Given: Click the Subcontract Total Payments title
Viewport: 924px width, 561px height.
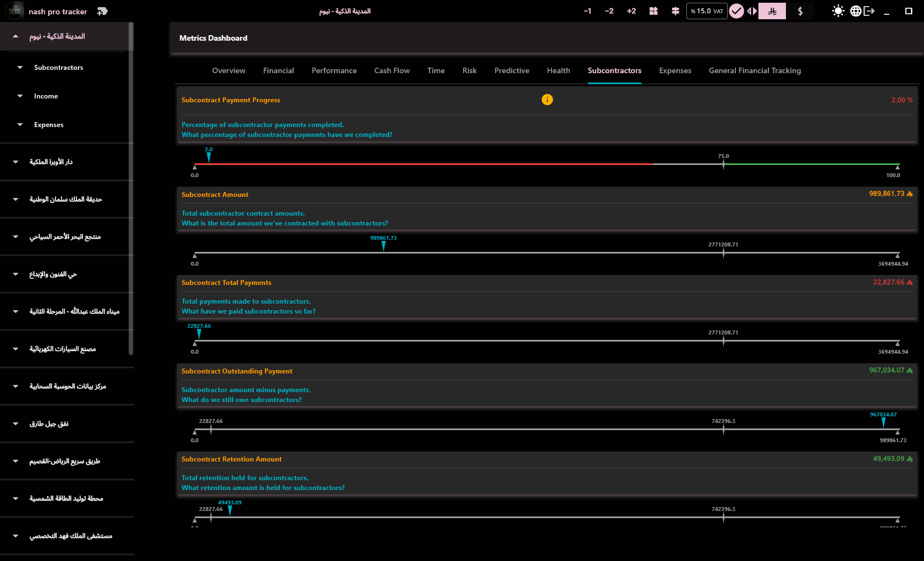Looking at the screenshot, I should pyautogui.click(x=226, y=283).
